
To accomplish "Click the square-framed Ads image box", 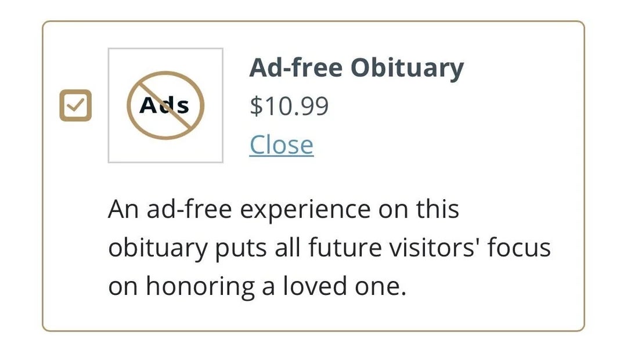I will coord(165,106).
